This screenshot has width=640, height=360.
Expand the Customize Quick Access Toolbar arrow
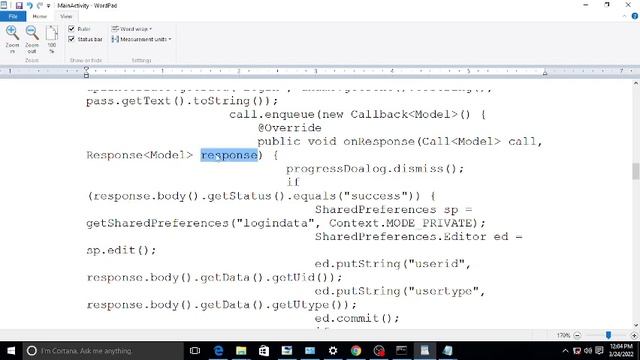pyautogui.click(x=49, y=6)
